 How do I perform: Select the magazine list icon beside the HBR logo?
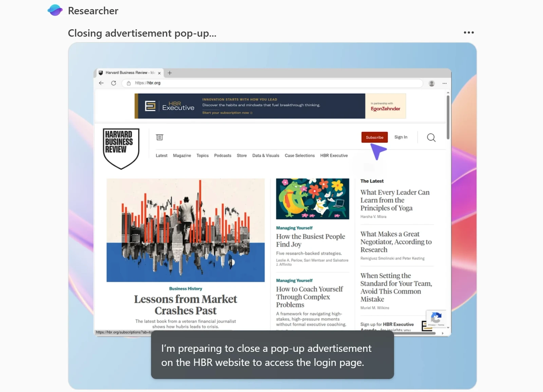pos(160,137)
